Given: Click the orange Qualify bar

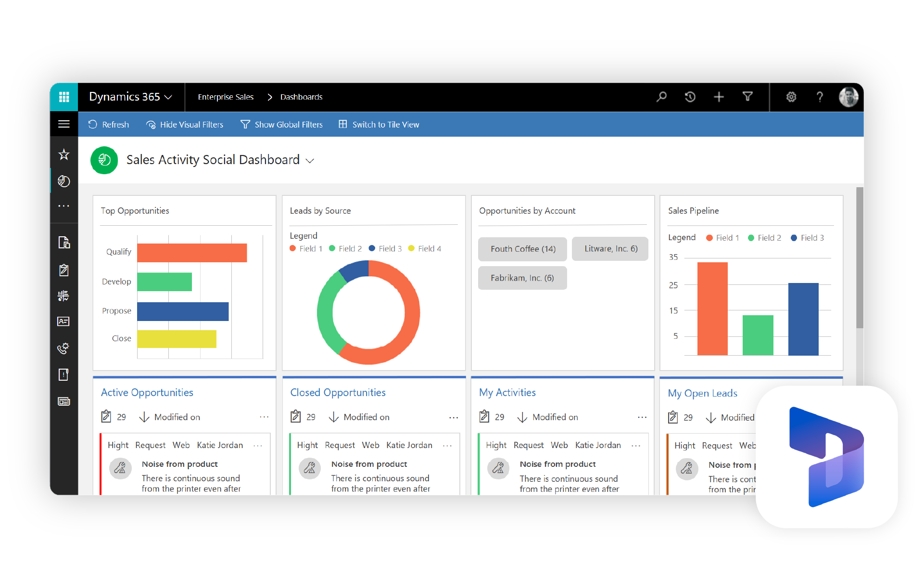Looking at the screenshot, I should (x=192, y=253).
